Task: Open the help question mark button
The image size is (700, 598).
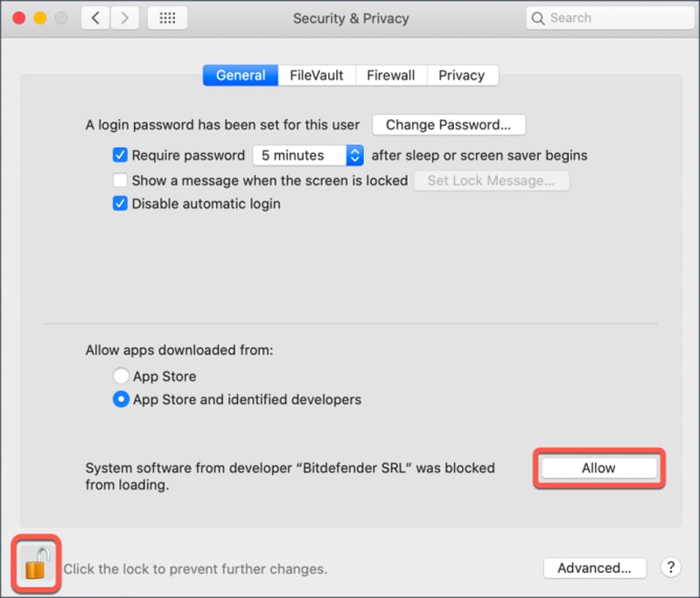Action: coord(670,567)
